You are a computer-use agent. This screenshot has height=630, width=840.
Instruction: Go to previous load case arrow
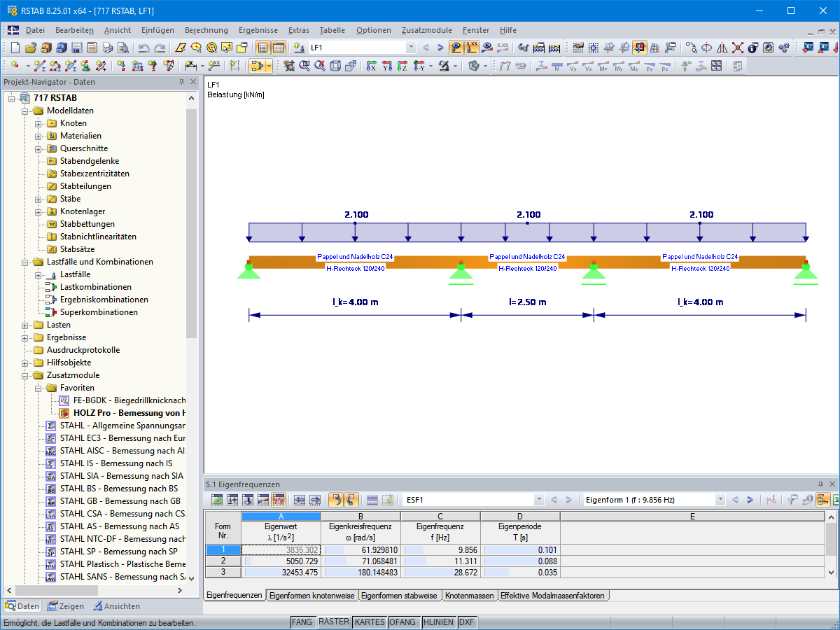pyautogui.click(x=426, y=48)
